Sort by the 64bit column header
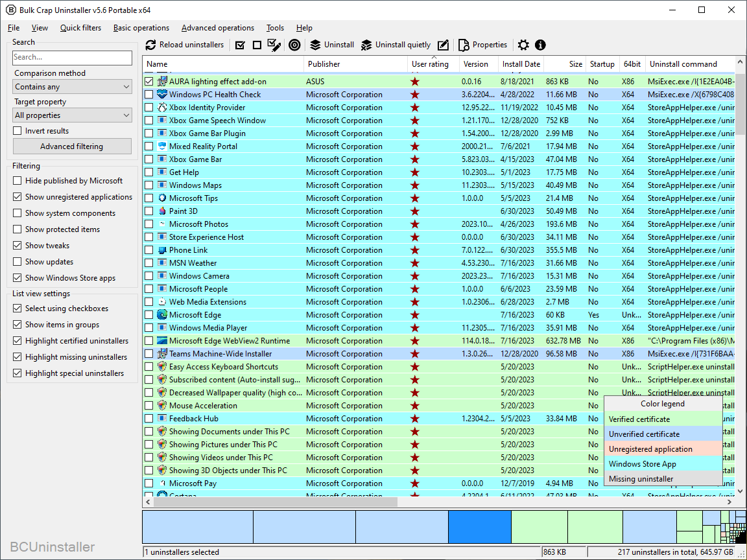Screen dimensions: 747x560 [632, 64]
